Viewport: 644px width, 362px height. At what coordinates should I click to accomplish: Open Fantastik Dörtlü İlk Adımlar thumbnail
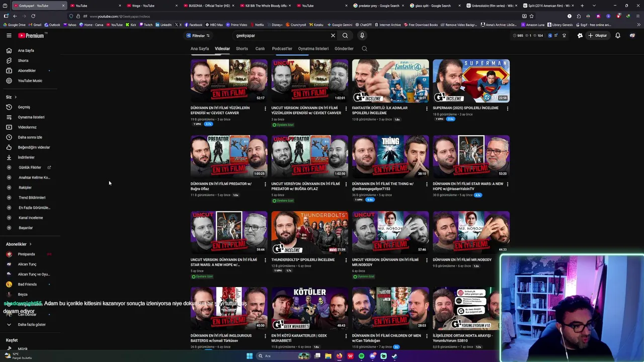pyautogui.click(x=390, y=81)
